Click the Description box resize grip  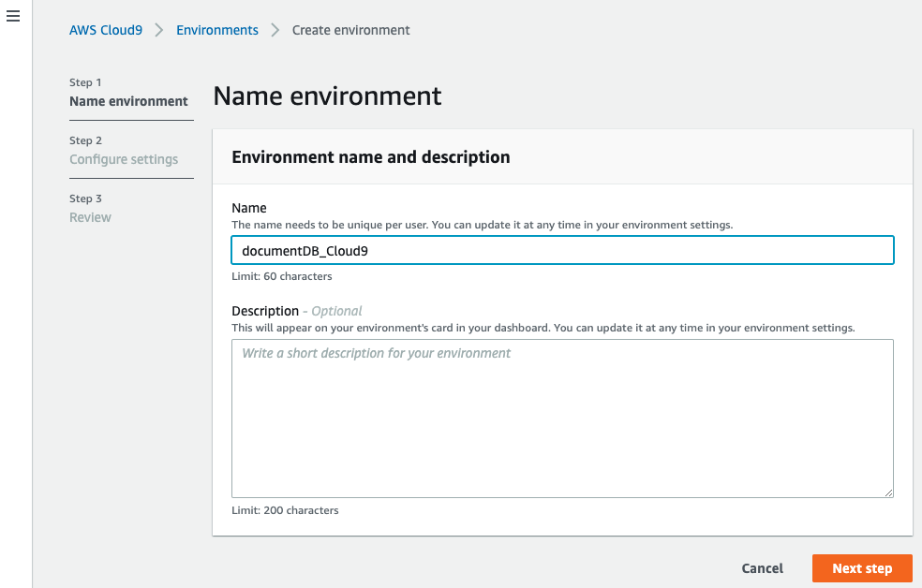(x=888, y=491)
